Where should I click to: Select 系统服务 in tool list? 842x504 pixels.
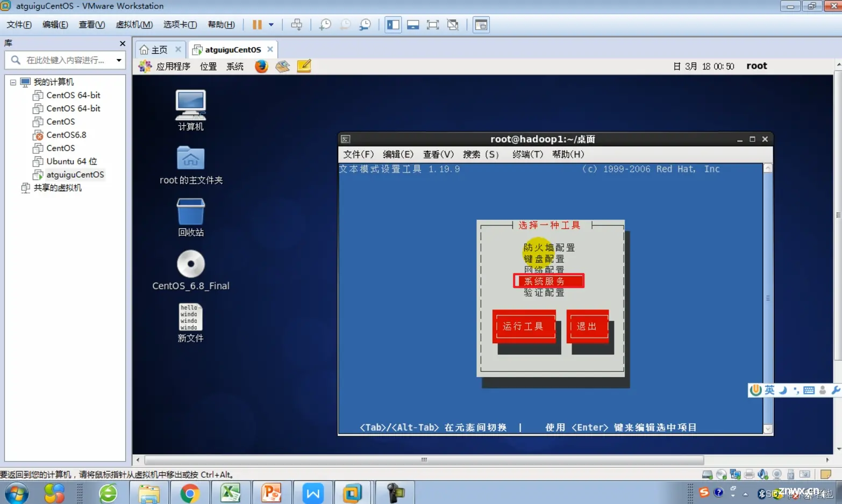548,281
